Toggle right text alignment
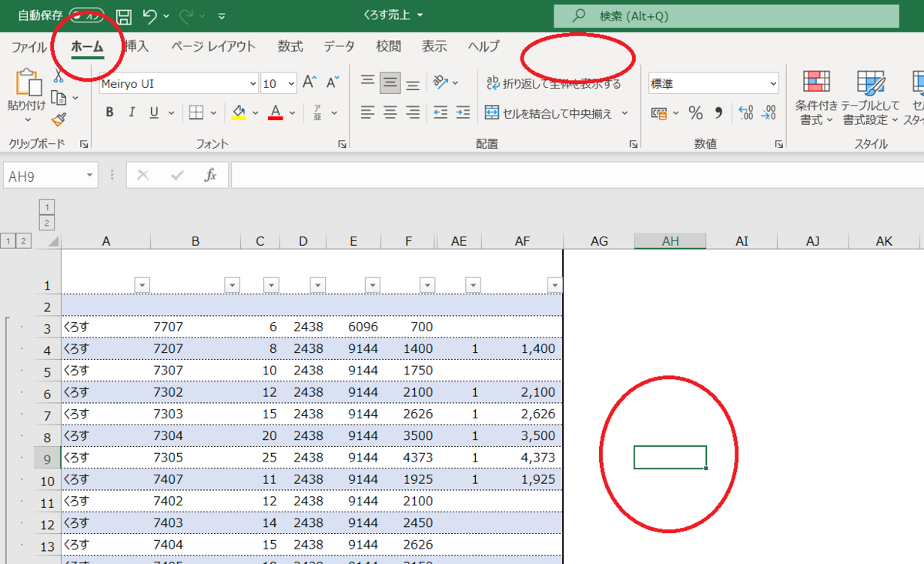 point(413,112)
